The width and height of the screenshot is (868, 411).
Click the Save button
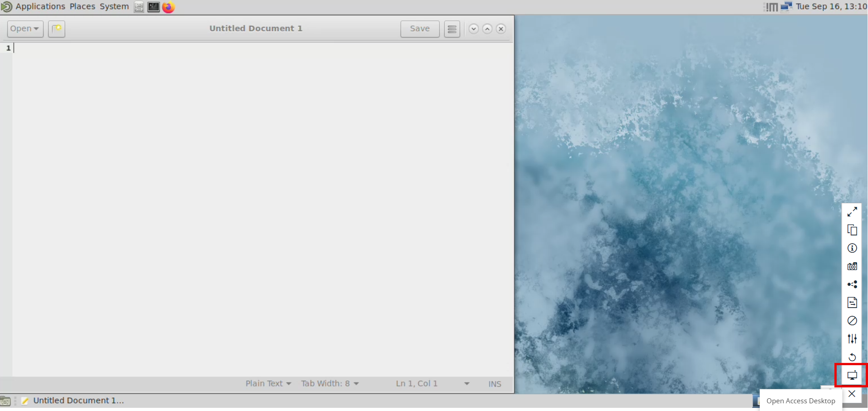click(x=420, y=29)
